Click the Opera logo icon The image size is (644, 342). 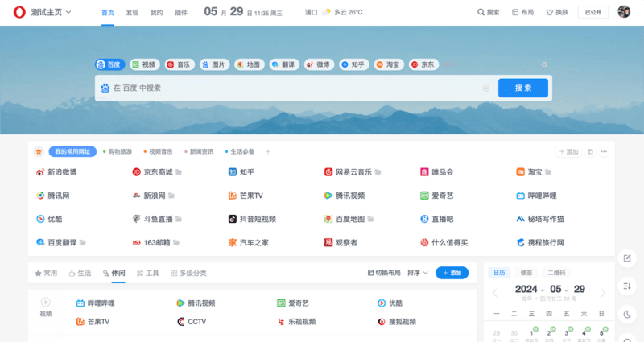pyautogui.click(x=19, y=12)
